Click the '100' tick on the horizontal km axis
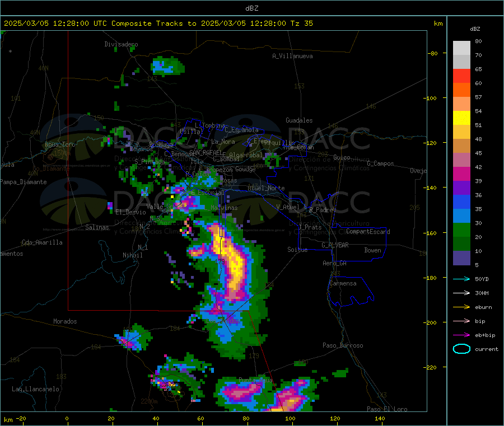 coord(290,418)
